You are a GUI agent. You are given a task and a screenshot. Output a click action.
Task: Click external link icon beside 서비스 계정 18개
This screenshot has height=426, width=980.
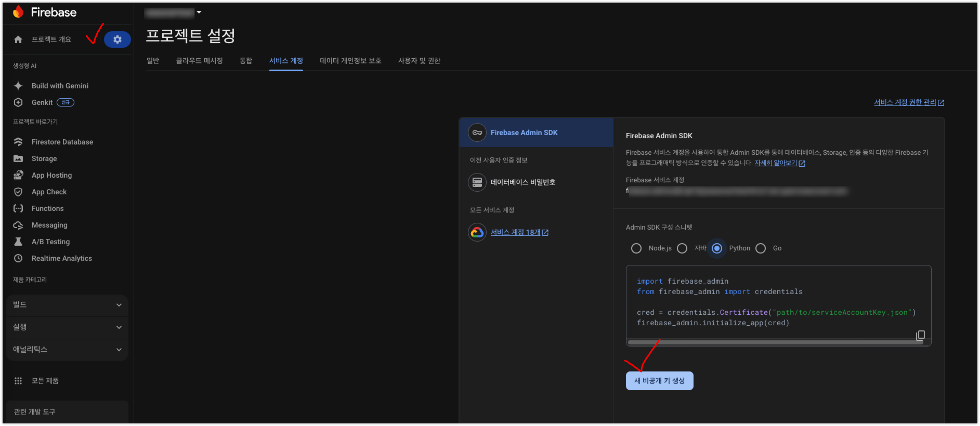(545, 233)
